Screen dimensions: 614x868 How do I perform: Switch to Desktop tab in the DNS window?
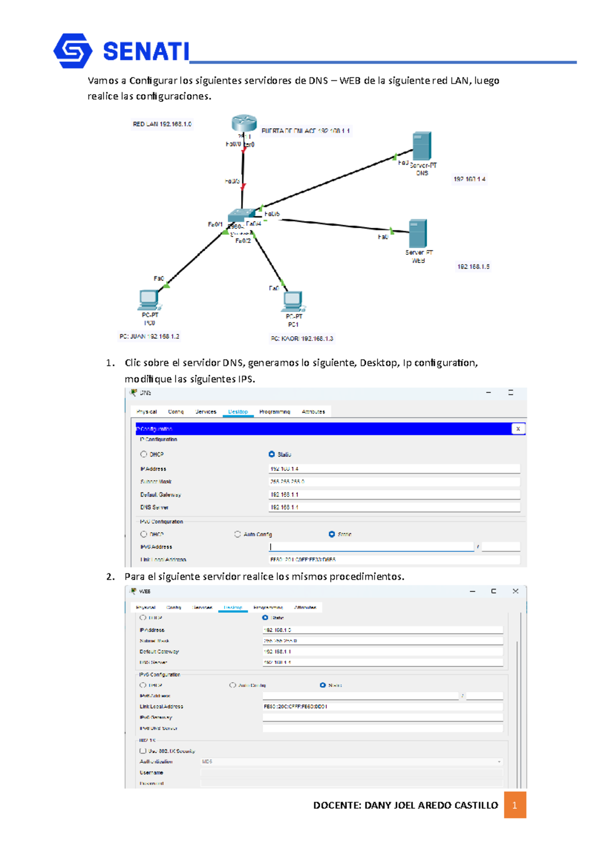(x=238, y=411)
